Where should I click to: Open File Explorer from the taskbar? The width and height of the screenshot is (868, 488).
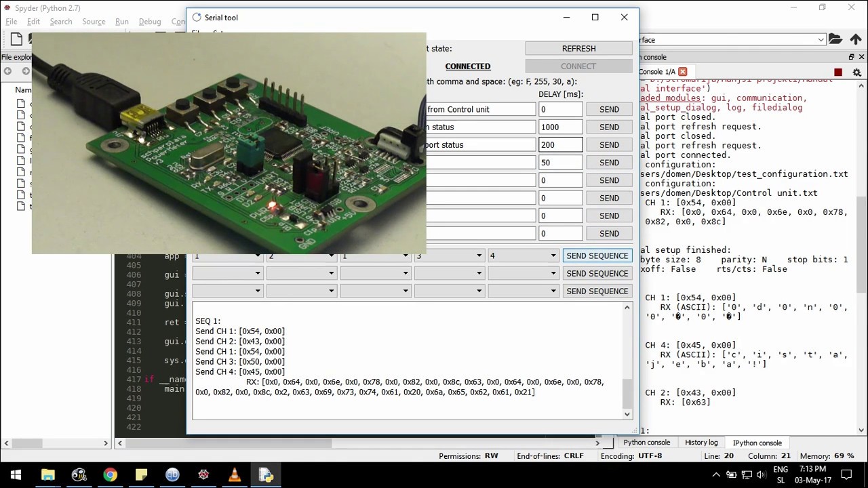coord(47,475)
